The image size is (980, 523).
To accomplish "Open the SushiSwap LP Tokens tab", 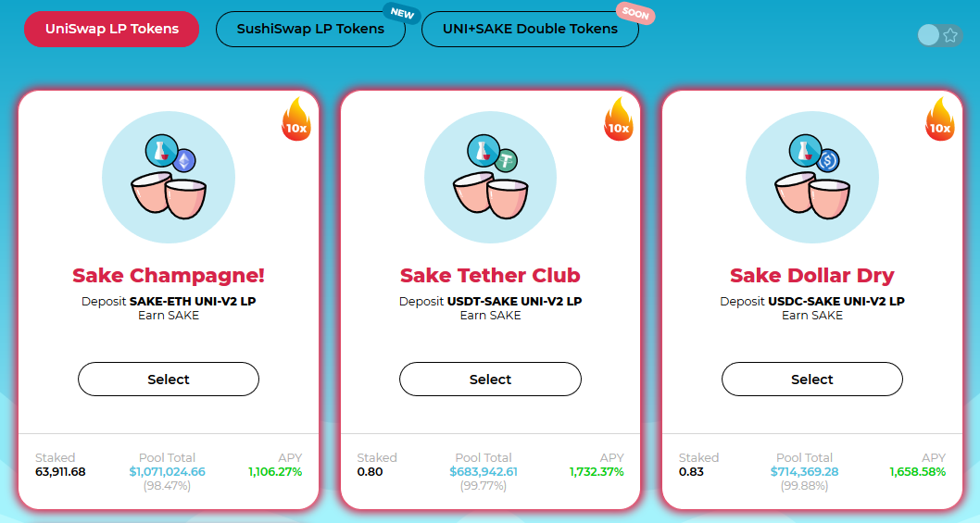I will (x=310, y=29).
